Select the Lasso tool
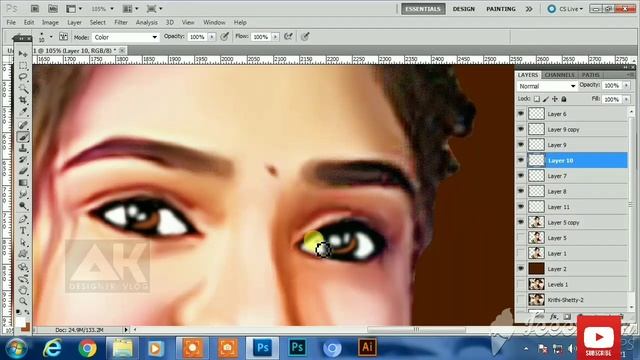The width and height of the screenshot is (640, 360). coord(23,77)
